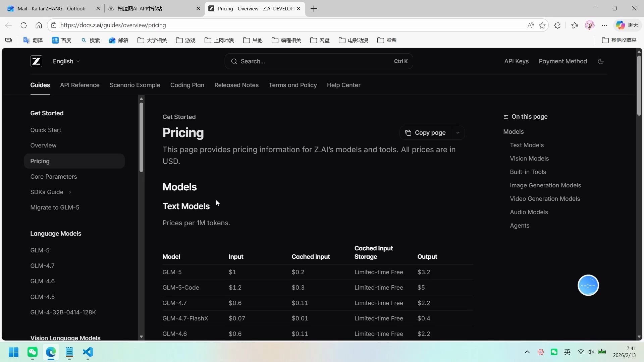Expand the Copy page options arrow

pyautogui.click(x=458, y=133)
